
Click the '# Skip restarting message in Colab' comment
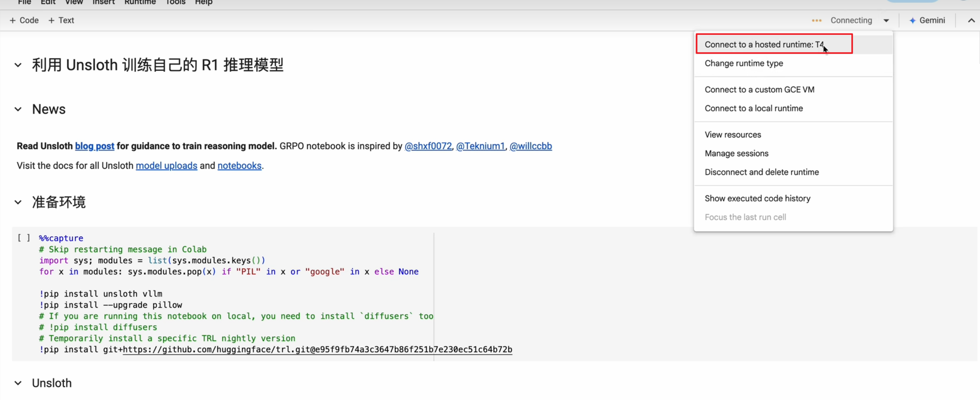click(123, 249)
